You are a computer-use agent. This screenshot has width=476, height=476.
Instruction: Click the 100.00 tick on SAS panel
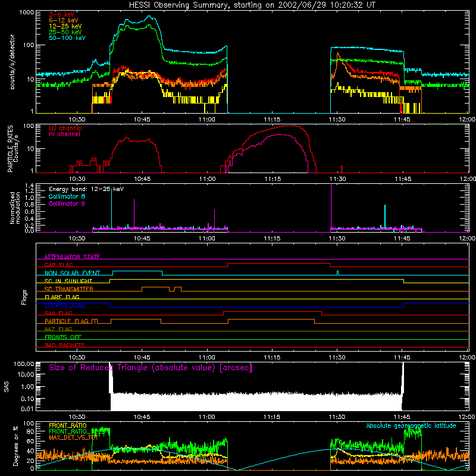[24, 364]
